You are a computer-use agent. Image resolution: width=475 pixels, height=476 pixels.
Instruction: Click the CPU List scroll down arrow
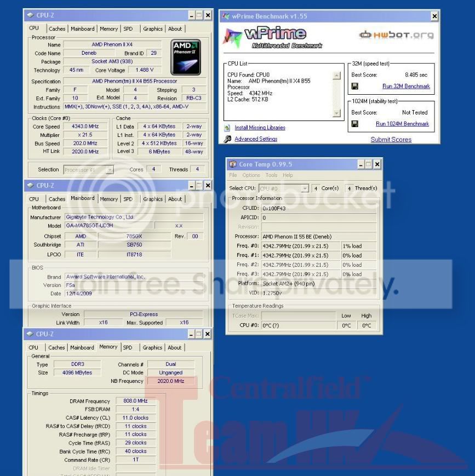(336, 113)
